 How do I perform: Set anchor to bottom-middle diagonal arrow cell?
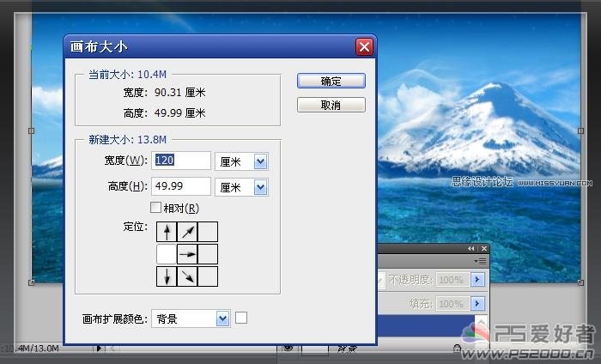(187, 276)
